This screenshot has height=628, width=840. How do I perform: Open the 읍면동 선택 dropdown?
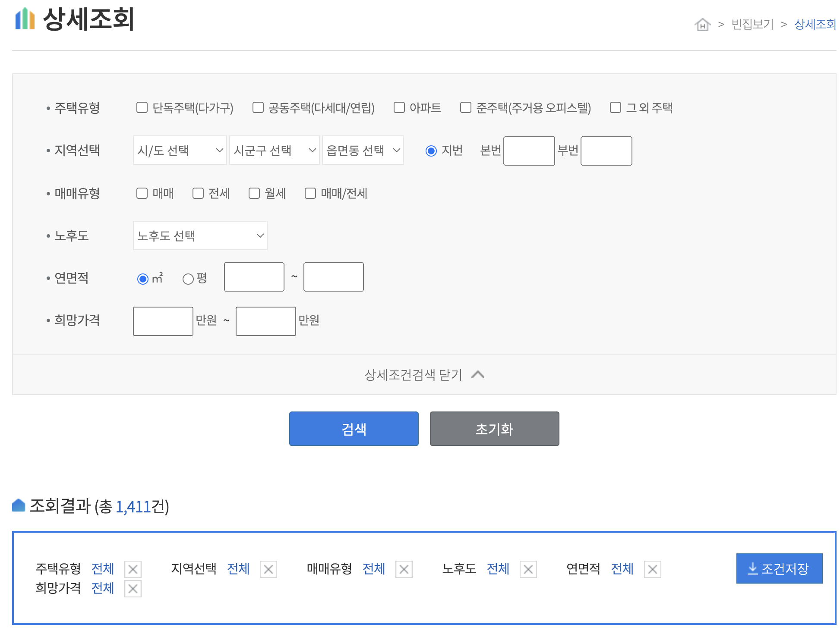363,150
